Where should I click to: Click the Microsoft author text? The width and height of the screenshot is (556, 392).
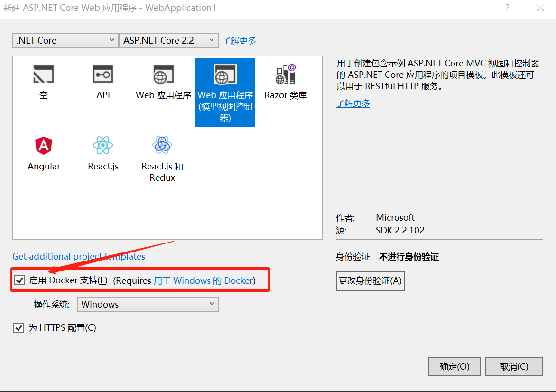pyautogui.click(x=395, y=217)
